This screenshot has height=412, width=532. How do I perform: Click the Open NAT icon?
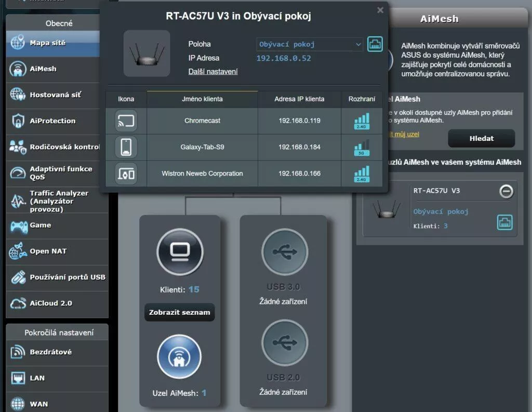pyautogui.click(x=18, y=251)
